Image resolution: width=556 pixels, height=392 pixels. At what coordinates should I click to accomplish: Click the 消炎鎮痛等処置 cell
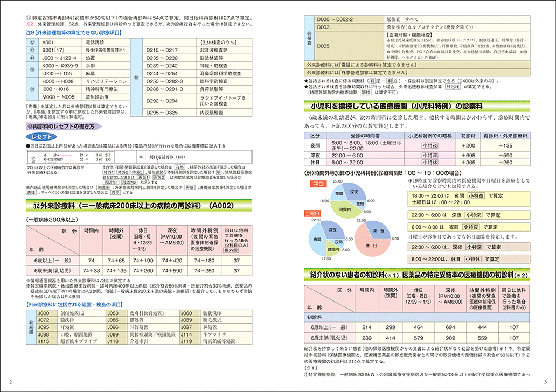point(227,341)
